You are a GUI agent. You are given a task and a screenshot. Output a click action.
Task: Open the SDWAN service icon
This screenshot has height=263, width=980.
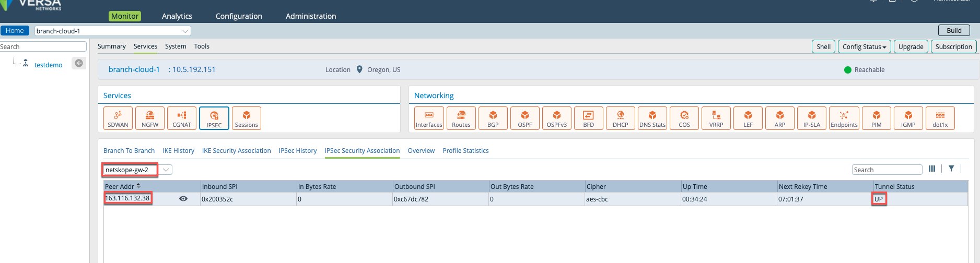pyautogui.click(x=118, y=118)
